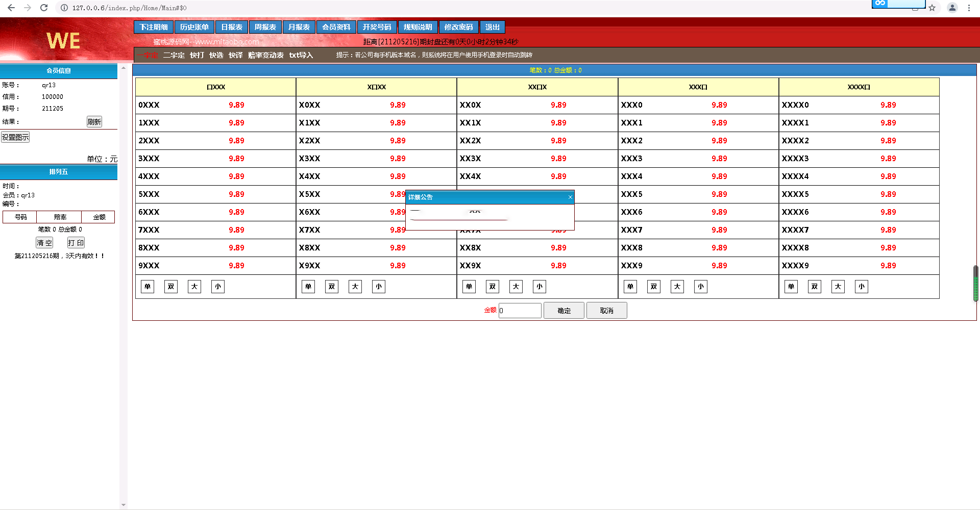Open the Chrome three-dot menu

click(969, 8)
